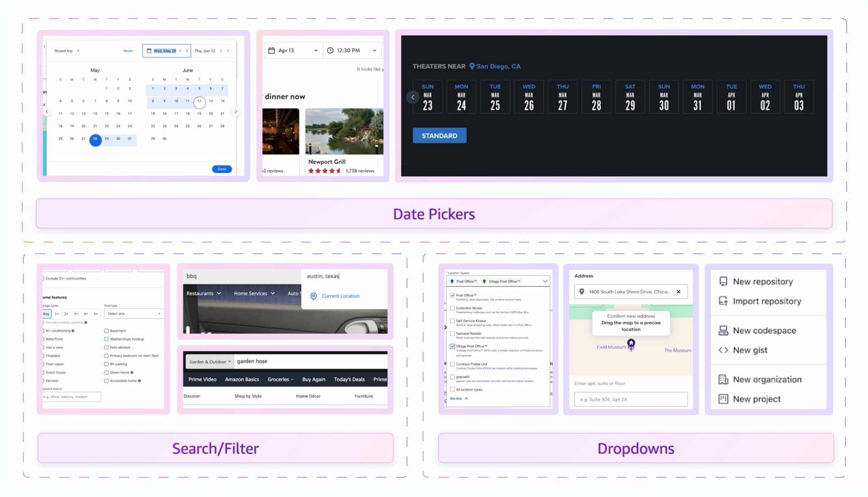Uncheck the Village Post Office checkbox
This screenshot has height=497, width=868.
[452, 347]
